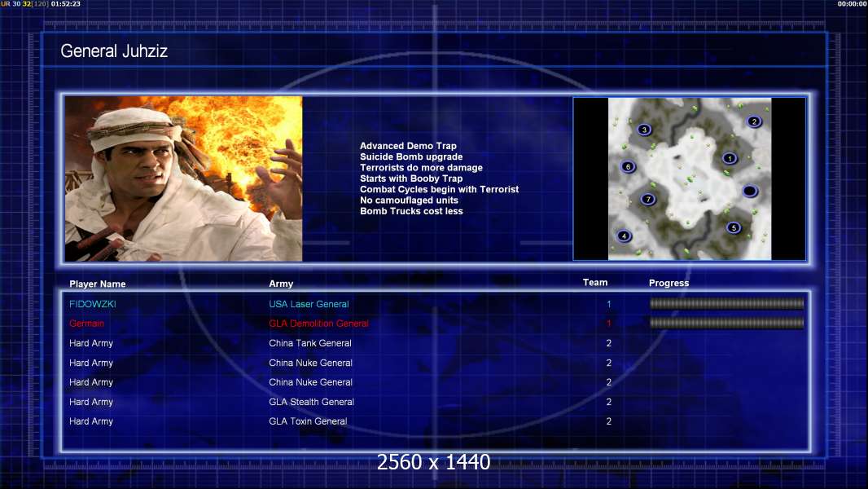
Task: Click 'Hard Army' in the GLA Toxin General row
Action: pos(91,421)
